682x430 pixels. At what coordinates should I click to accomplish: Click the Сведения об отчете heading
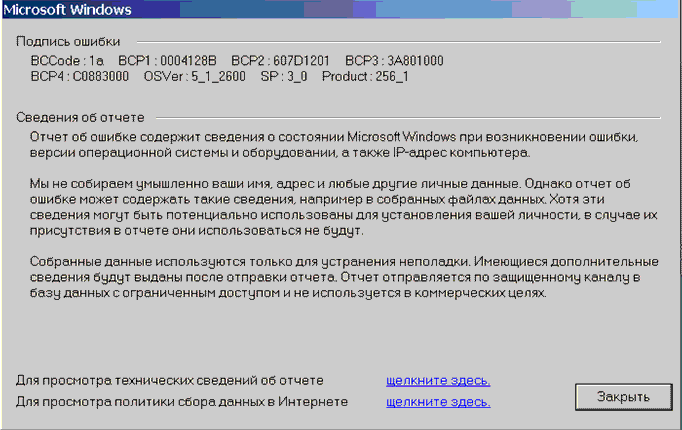click(x=80, y=117)
